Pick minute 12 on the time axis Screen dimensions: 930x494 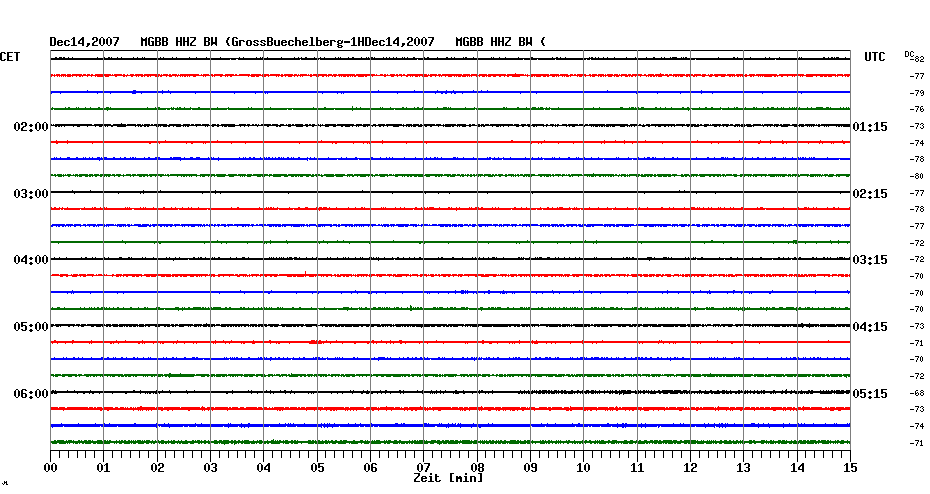[x=690, y=468]
